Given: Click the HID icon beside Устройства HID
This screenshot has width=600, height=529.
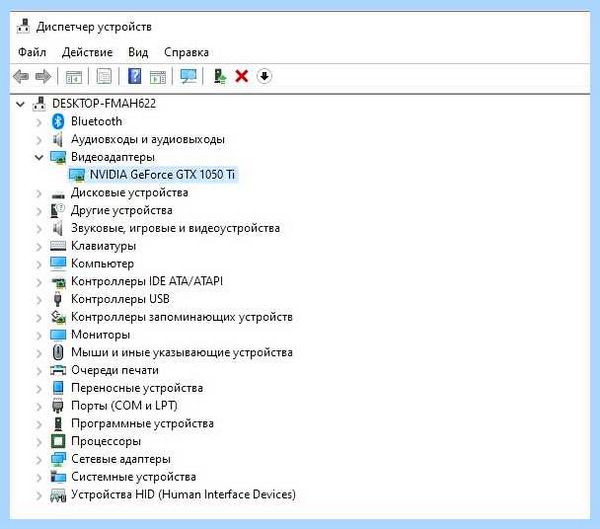Looking at the screenshot, I should tap(58, 495).
